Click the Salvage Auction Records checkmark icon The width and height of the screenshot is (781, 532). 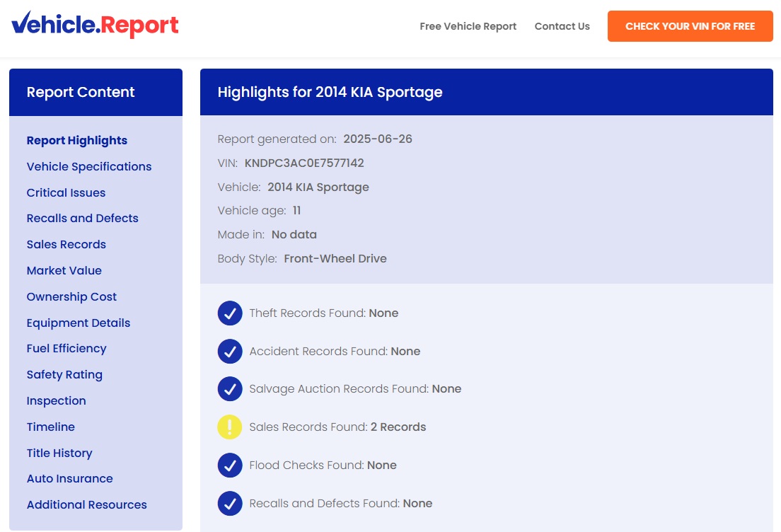230,389
